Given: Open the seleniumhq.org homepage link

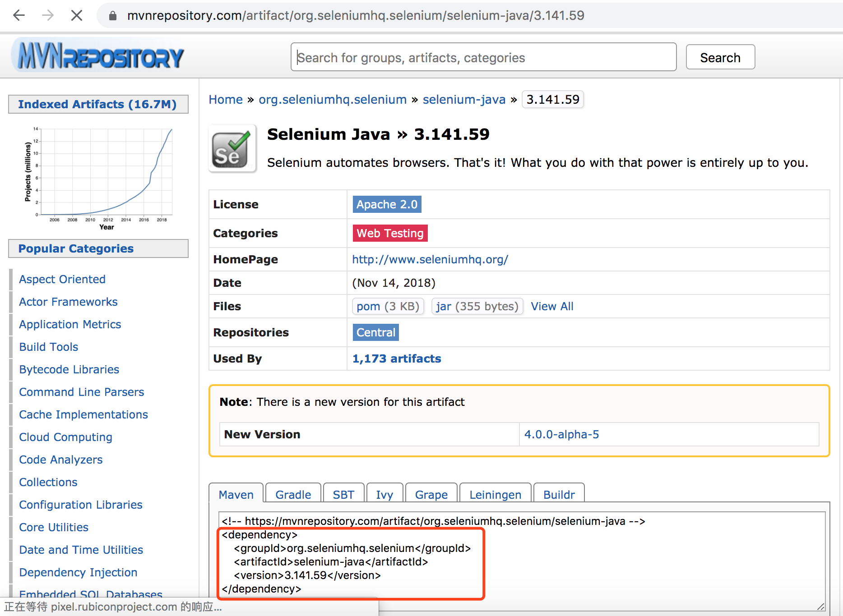Looking at the screenshot, I should click(430, 259).
